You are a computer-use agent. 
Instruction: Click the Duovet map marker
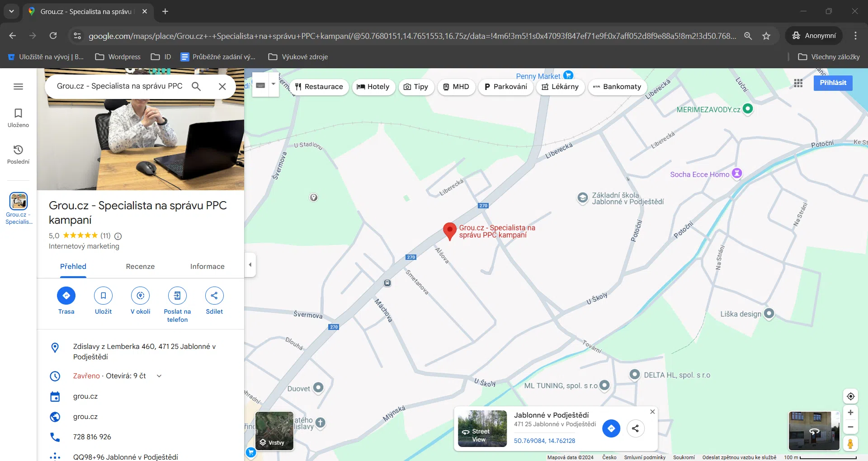pos(318,387)
